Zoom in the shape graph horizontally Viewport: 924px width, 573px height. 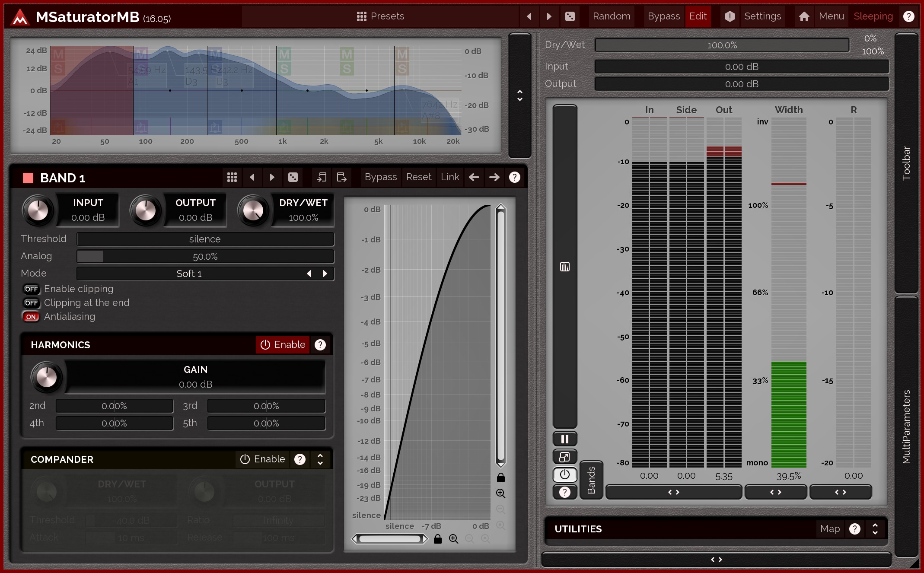click(454, 539)
